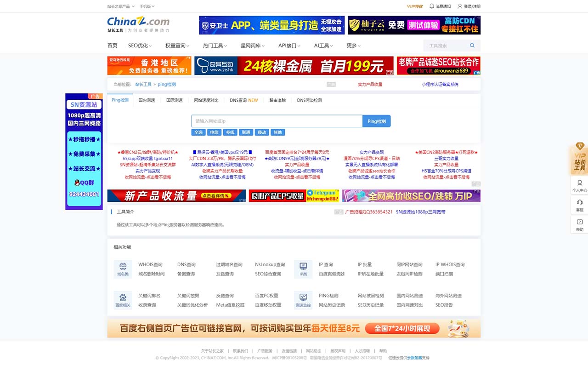Screen dimensions: 588x366
Task: Switch to the DNS查询 tab
Action: pyautogui.click(x=238, y=100)
